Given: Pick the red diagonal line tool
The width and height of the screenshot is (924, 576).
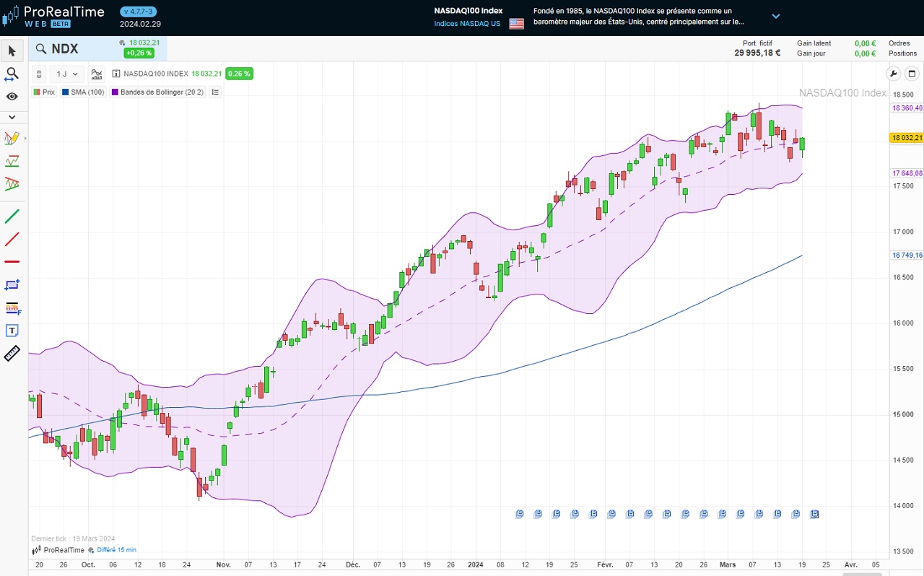Looking at the screenshot, I should [12, 239].
